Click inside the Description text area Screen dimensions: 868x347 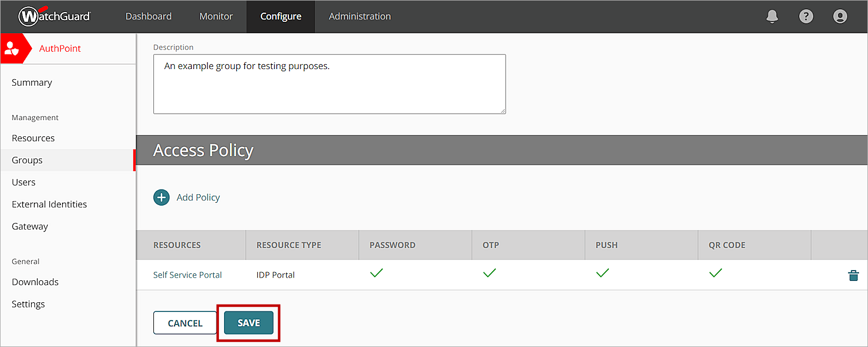329,83
